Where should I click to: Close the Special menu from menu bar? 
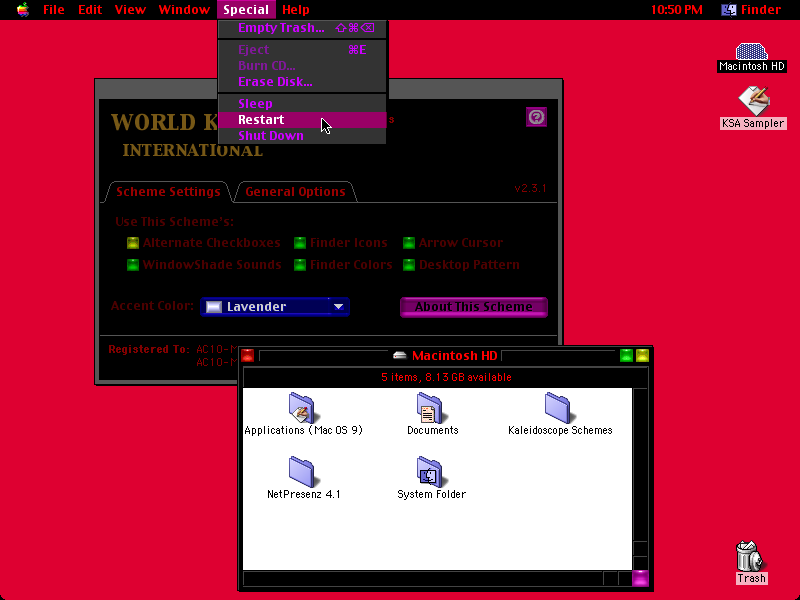pos(246,10)
